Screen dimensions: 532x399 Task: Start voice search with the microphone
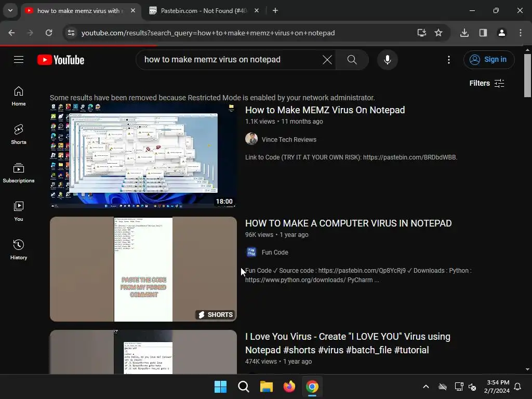(387, 60)
